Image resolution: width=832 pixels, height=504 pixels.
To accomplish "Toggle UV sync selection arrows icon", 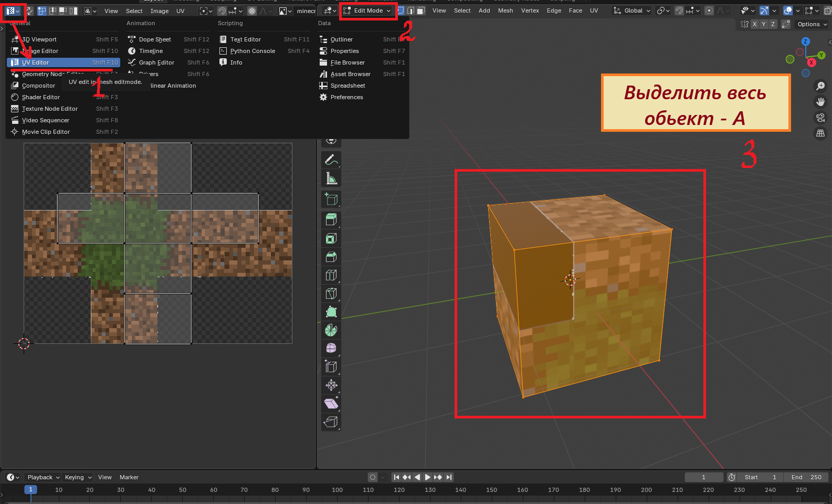I will (x=30, y=10).
